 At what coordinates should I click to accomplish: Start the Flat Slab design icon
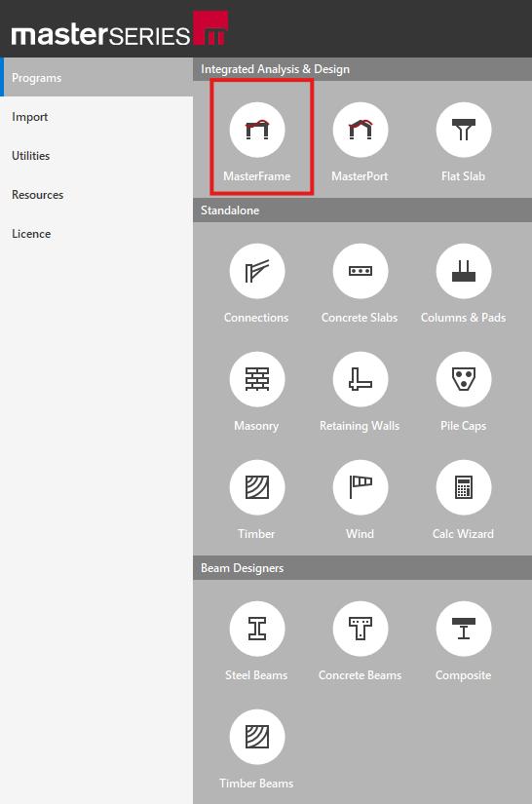click(x=464, y=130)
